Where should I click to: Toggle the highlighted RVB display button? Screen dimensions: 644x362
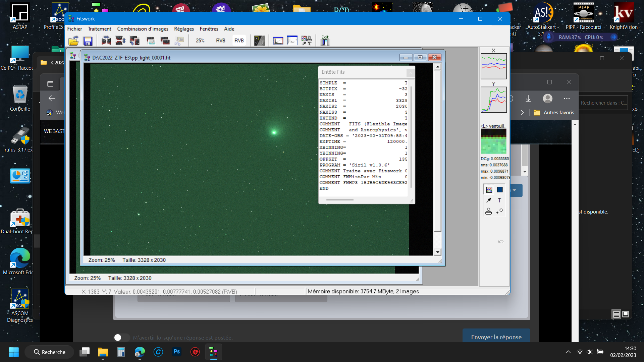coord(239,41)
